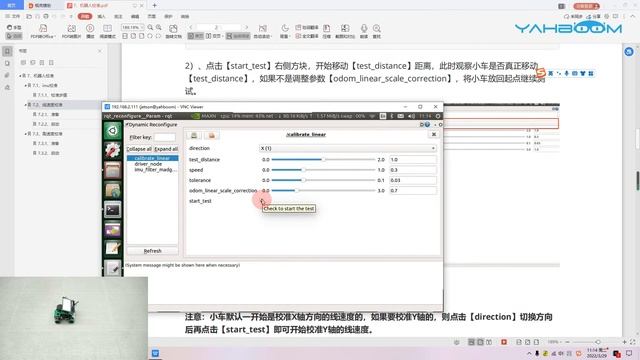The image size is (640, 360).
Task: Click the PDF转Office toolbar icon
Action: pos(43,31)
